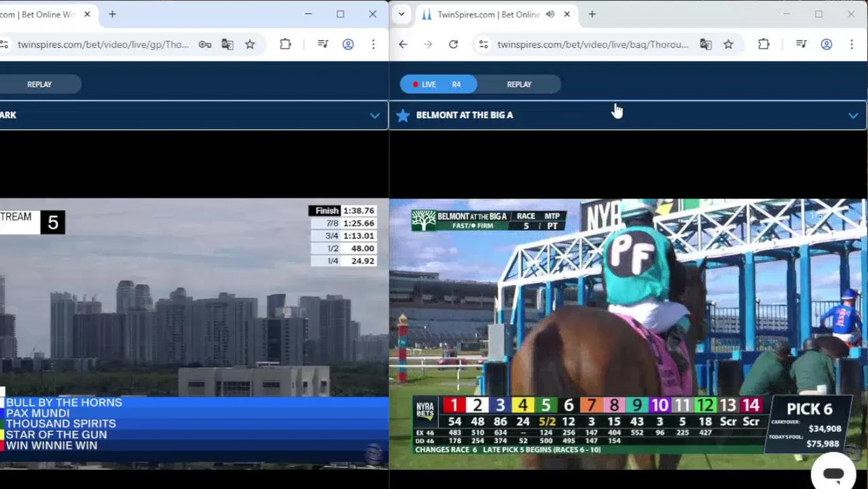Open a new tab in left window
Viewport: 868px width, 489px height.
click(113, 14)
